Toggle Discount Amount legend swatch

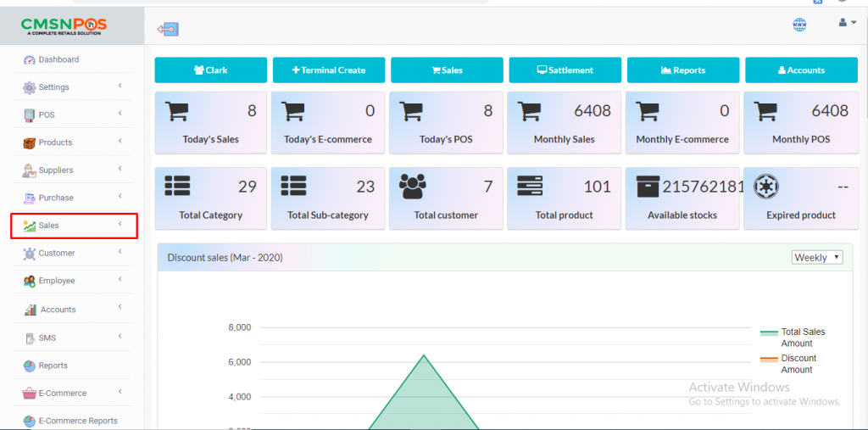coord(768,359)
